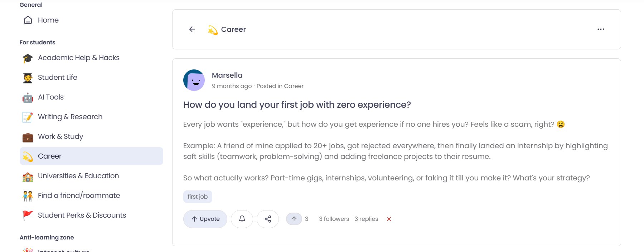Click the back arrow in the Career header
Image resolution: width=644 pixels, height=252 pixels.
[x=192, y=29]
